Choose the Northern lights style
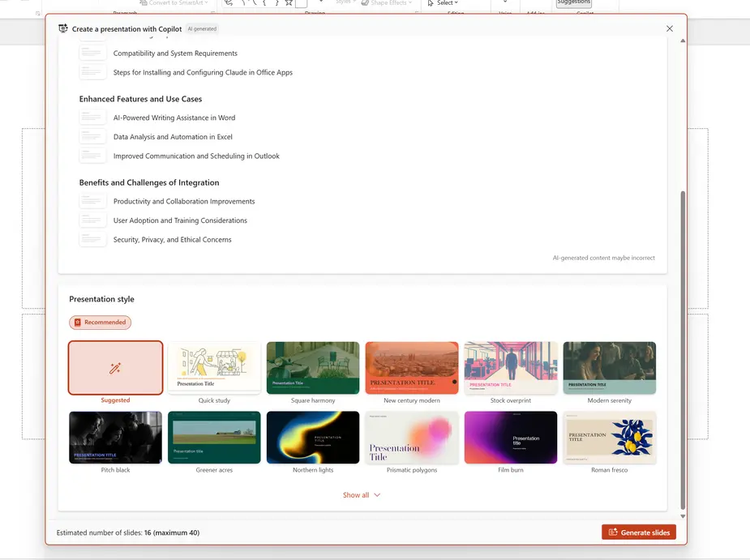Screen dimensions: 750x560 (313, 438)
